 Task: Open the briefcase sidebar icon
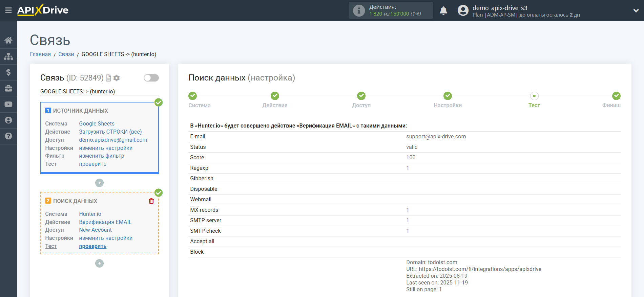pos(8,88)
